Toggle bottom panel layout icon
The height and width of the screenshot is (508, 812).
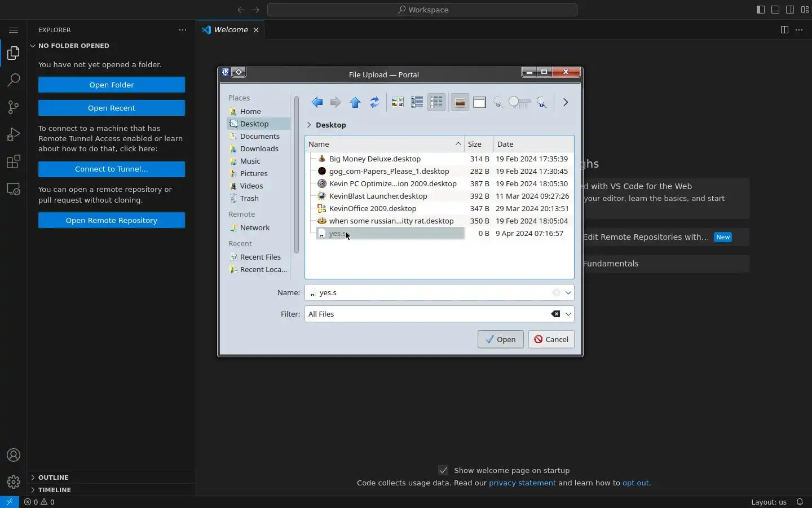coord(775,10)
